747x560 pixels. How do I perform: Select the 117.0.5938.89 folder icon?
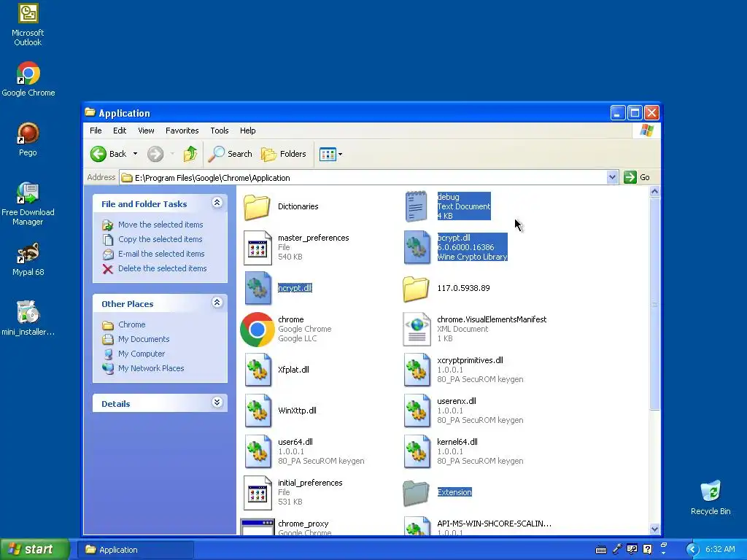tap(415, 289)
